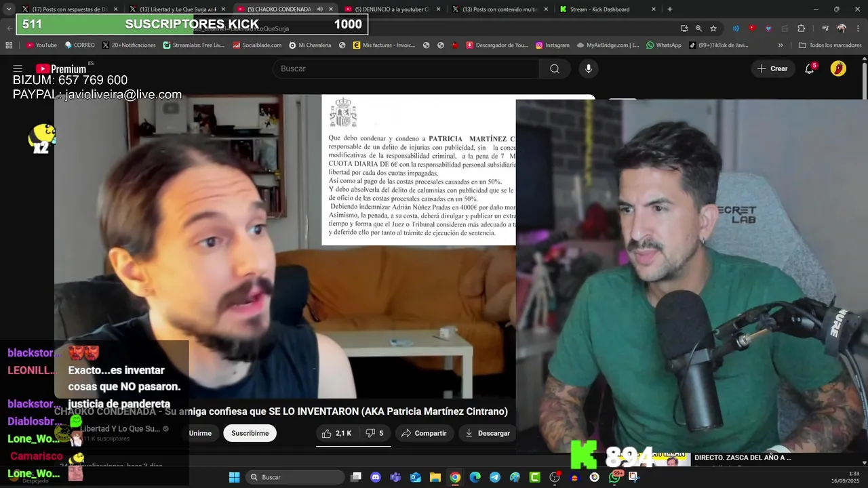
Task: Click the install app icon in address bar
Action: pyautogui.click(x=684, y=28)
